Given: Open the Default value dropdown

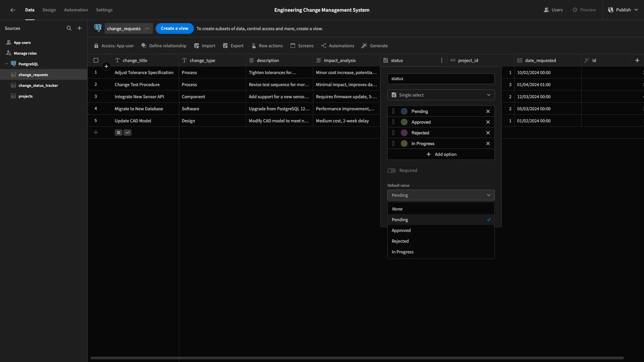Looking at the screenshot, I should pyautogui.click(x=441, y=195).
